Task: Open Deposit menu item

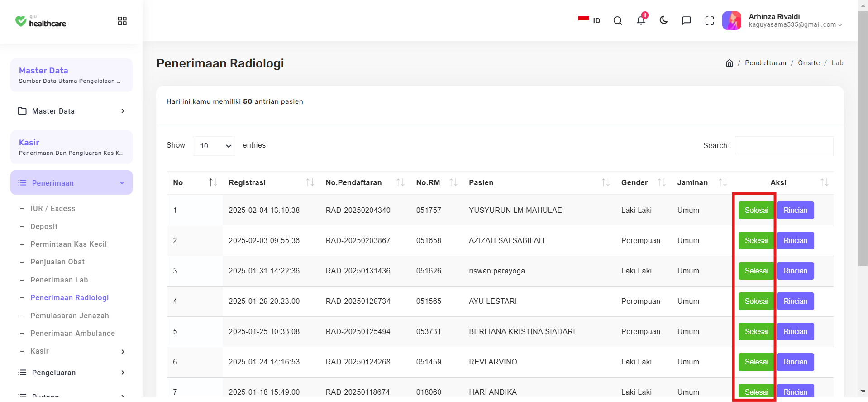Action: 44,226
